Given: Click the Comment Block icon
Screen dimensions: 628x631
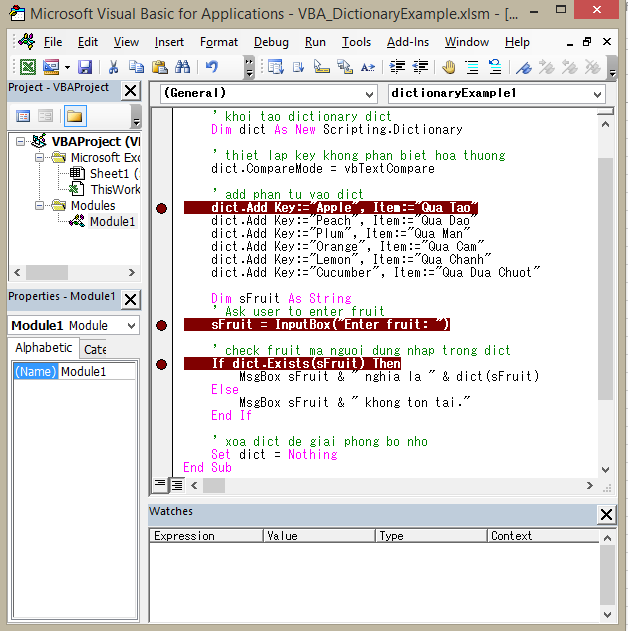Looking at the screenshot, I should click(x=472, y=67).
